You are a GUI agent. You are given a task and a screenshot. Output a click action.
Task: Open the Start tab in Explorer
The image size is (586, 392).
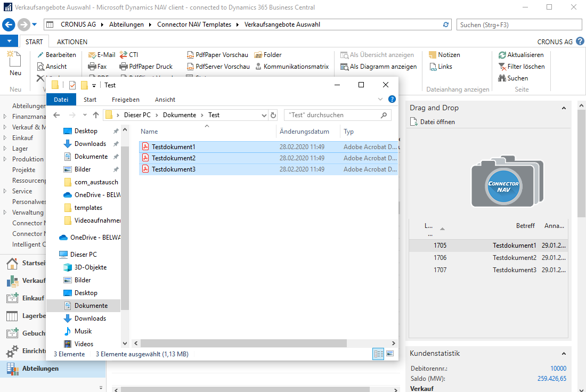[89, 100]
